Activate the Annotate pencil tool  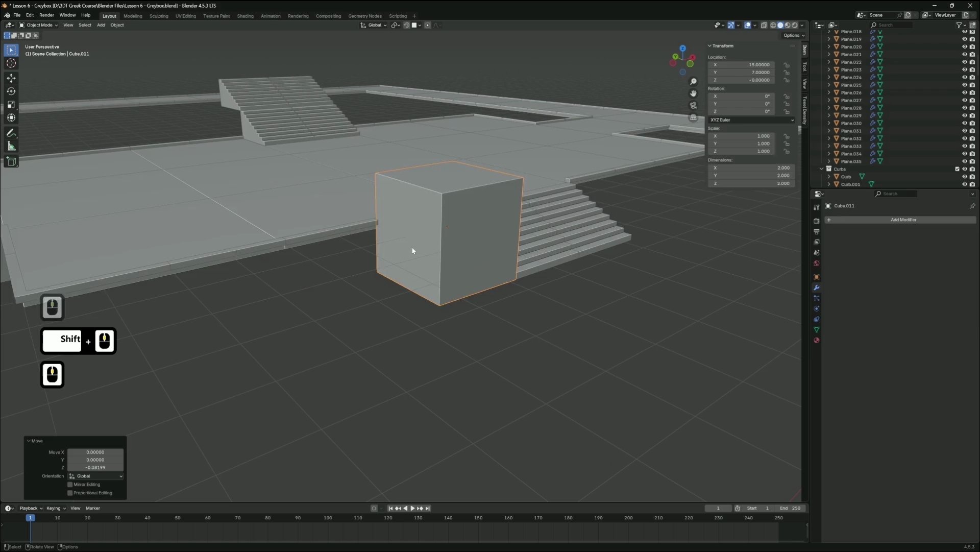click(x=11, y=133)
